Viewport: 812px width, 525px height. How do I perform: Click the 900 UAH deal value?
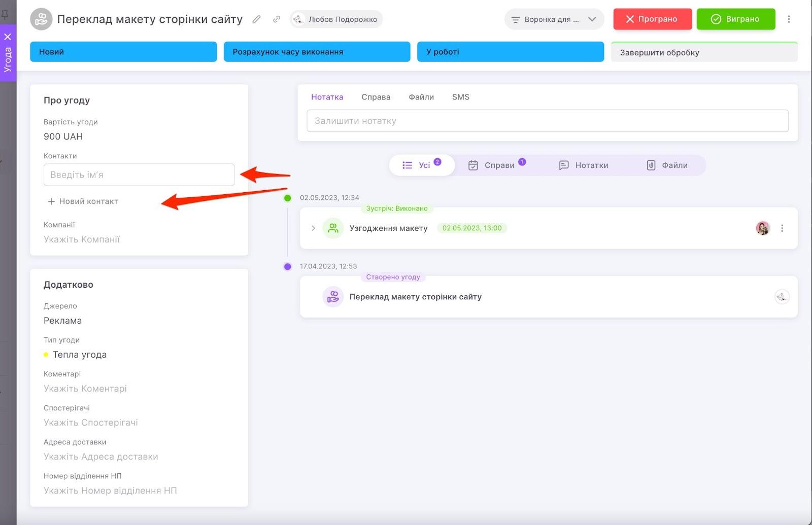63,136
